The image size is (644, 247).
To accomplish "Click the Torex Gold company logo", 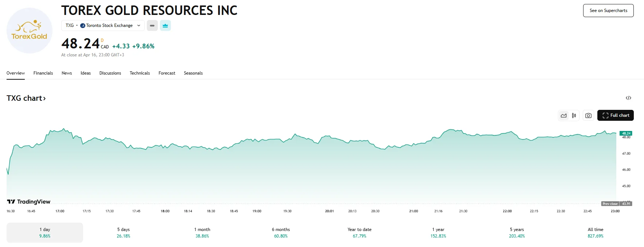I will 30,31.
